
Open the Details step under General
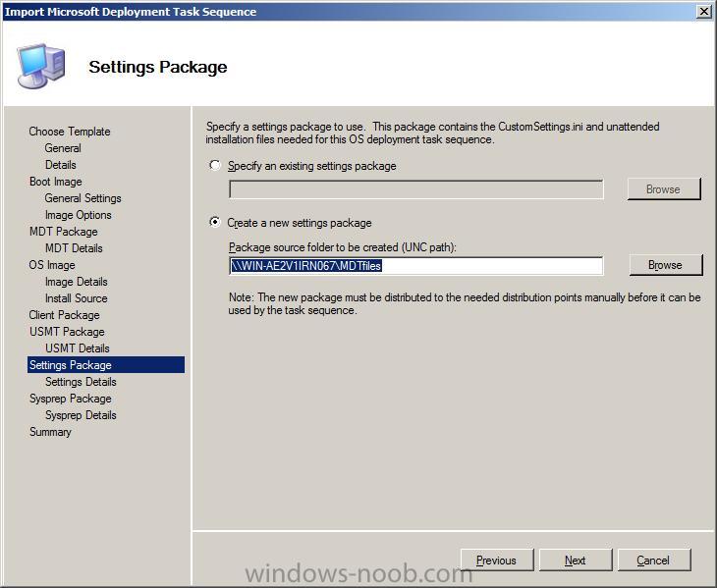coord(60,165)
